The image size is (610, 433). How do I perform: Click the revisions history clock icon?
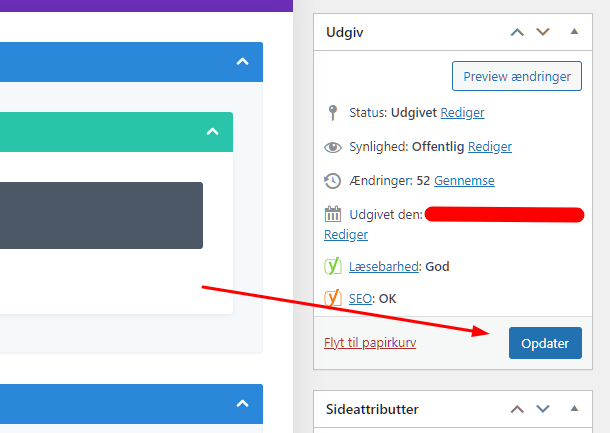coord(333,181)
